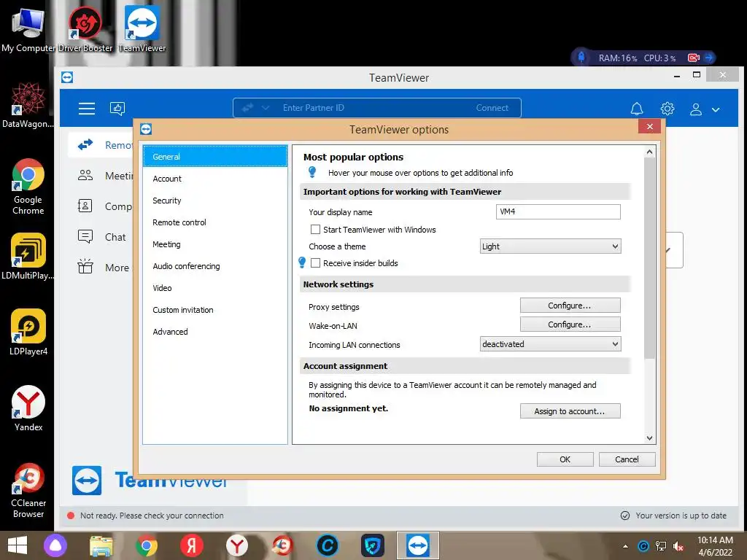Screen dimensions: 747x560
Task: Select the Advanced options category
Action: (x=215, y=332)
